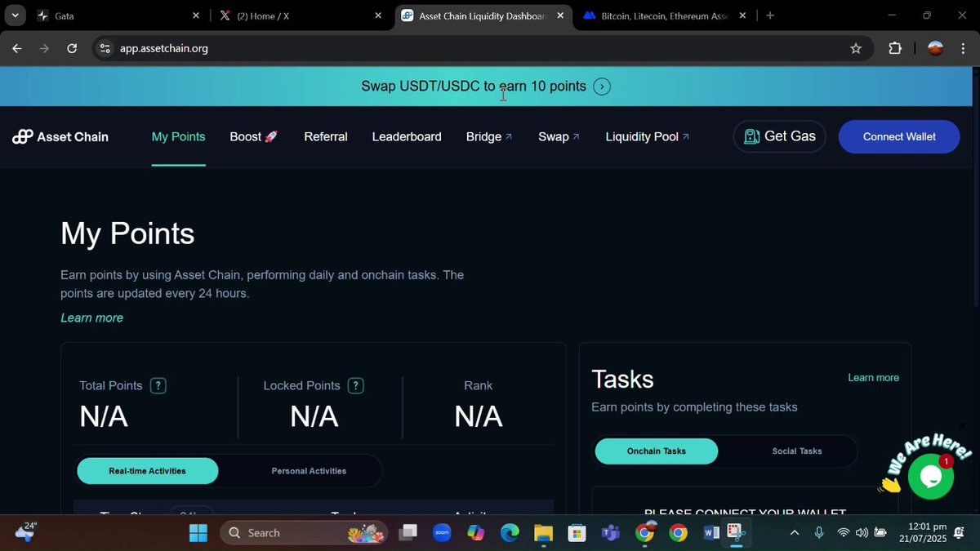Expand the tab search dropdown arrow
The image size is (980, 551).
tap(15, 16)
